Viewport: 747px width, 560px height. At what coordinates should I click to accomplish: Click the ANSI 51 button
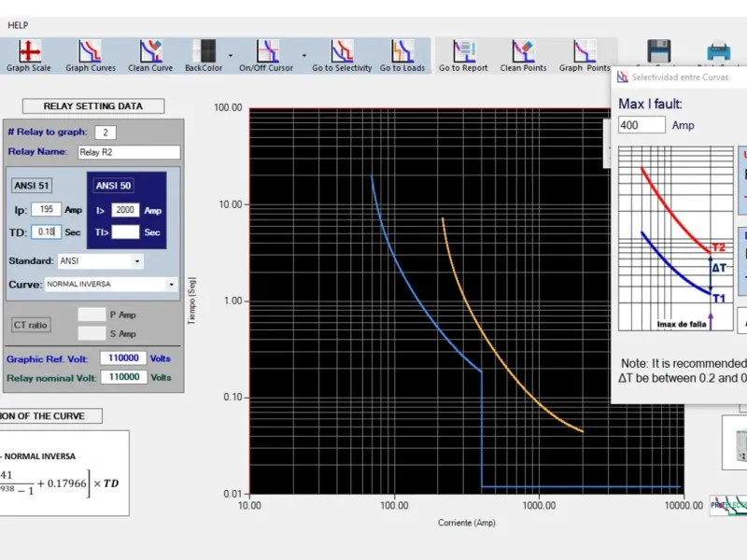[x=32, y=186]
